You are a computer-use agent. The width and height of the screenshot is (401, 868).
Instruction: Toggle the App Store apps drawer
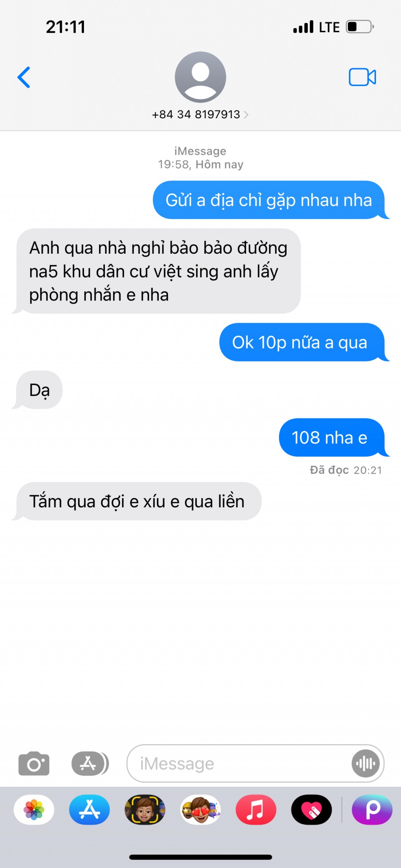tap(90, 764)
